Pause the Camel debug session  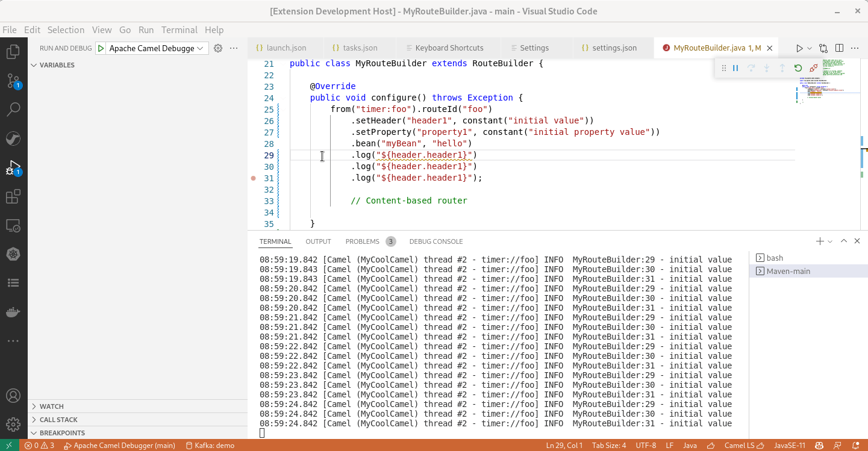coord(735,67)
